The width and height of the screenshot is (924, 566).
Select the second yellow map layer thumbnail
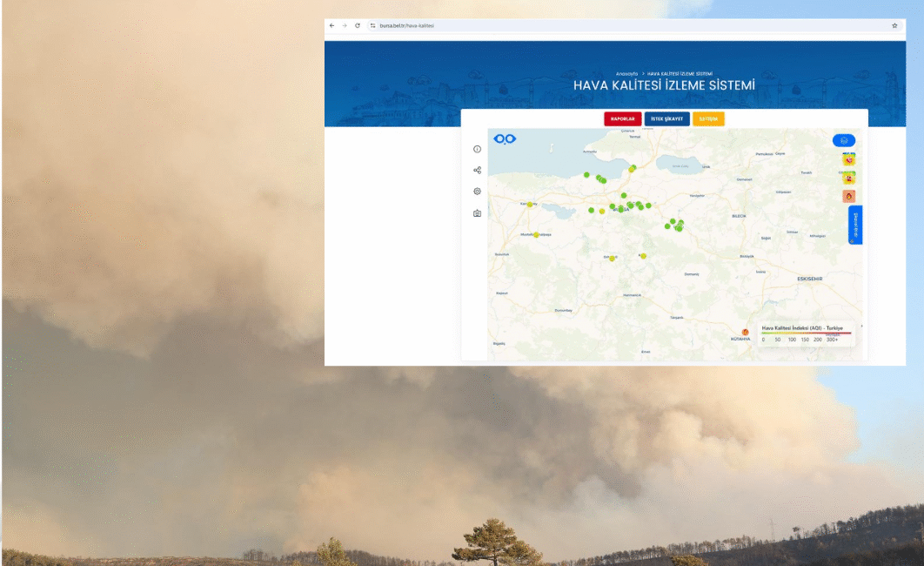848,178
